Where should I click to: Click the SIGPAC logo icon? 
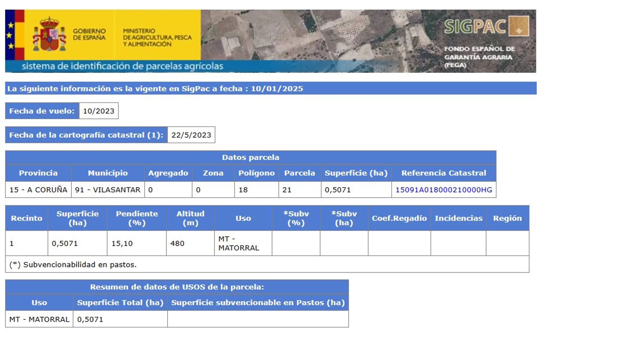tap(519, 26)
